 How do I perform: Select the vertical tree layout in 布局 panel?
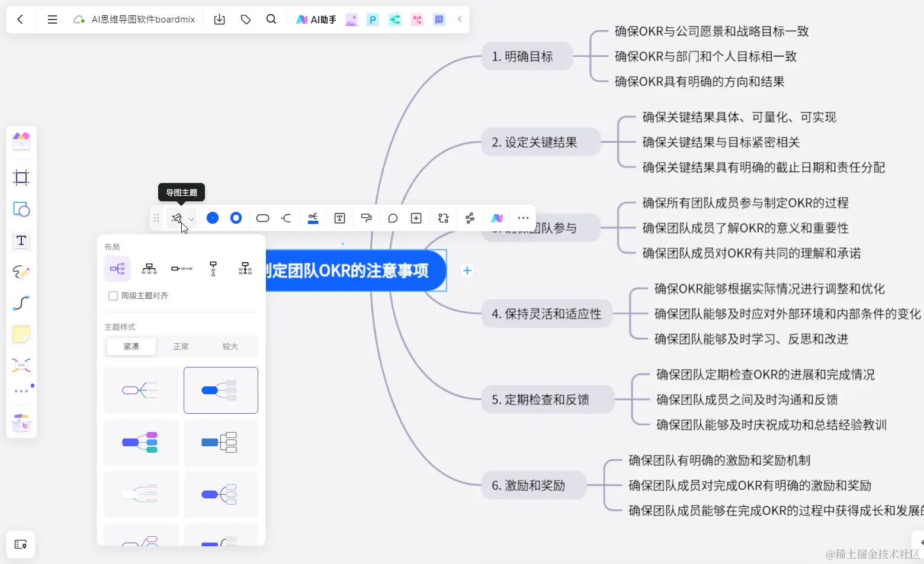pyautogui.click(x=213, y=268)
